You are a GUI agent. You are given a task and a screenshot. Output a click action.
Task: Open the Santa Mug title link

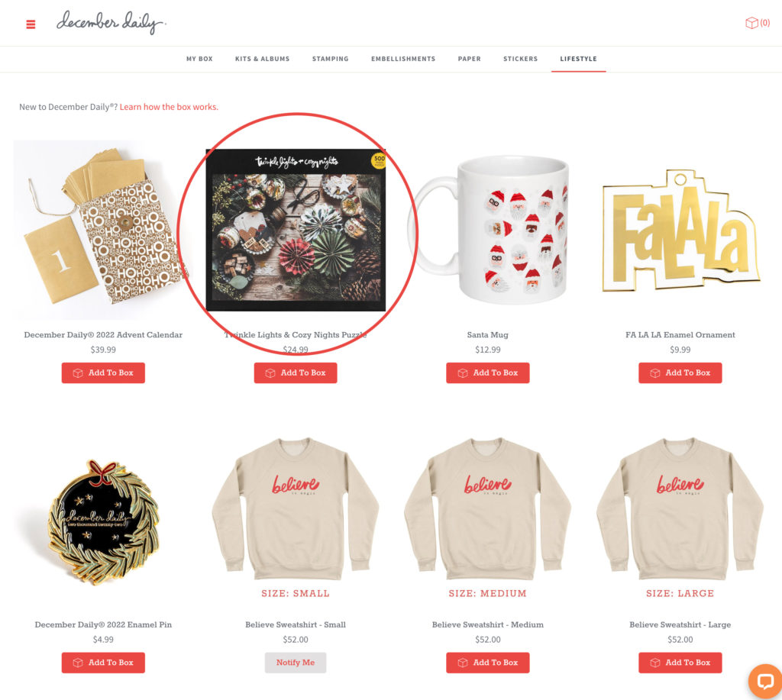[488, 335]
